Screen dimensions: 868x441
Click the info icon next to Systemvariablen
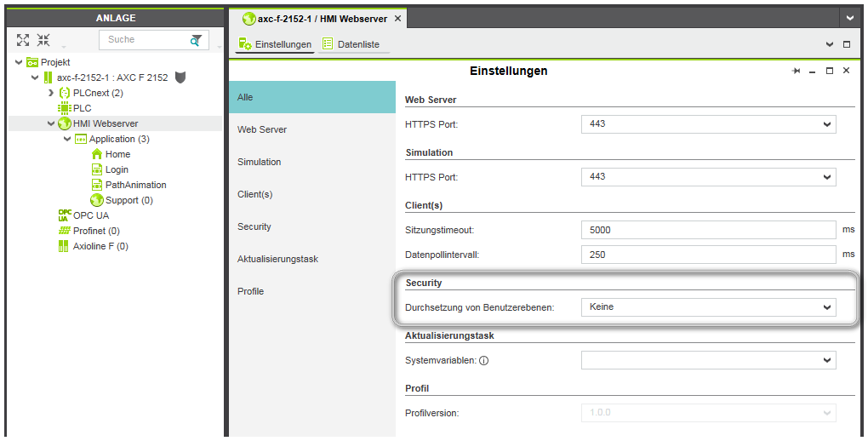click(483, 361)
